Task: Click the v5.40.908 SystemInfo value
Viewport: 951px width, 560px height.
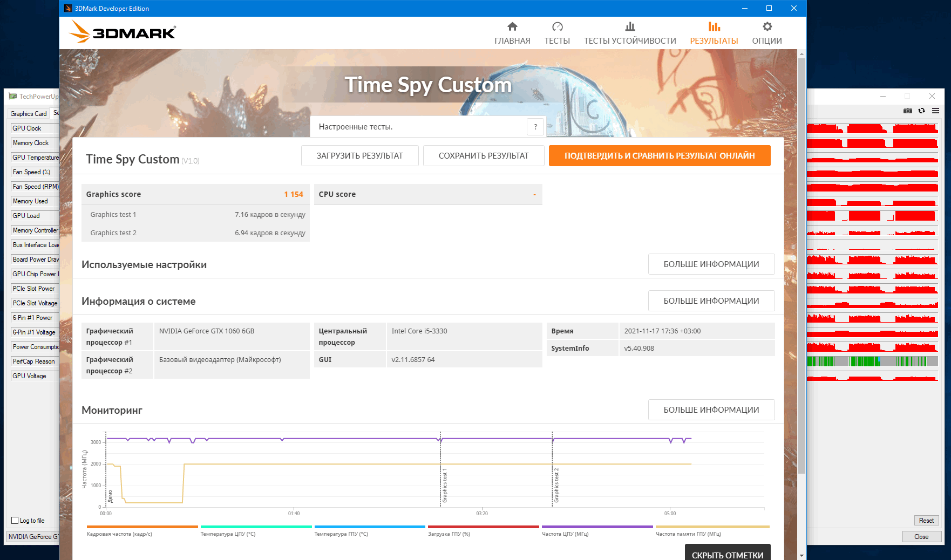Action: [639, 349]
